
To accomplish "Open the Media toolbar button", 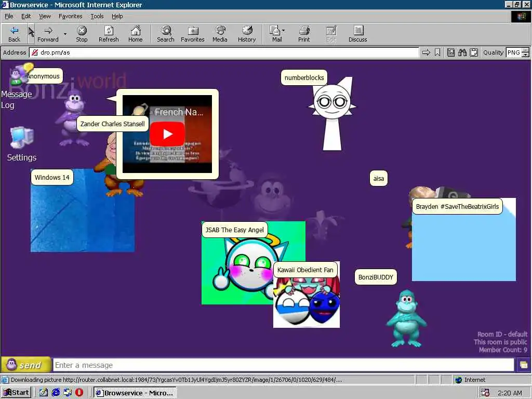I will pos(220,34).
